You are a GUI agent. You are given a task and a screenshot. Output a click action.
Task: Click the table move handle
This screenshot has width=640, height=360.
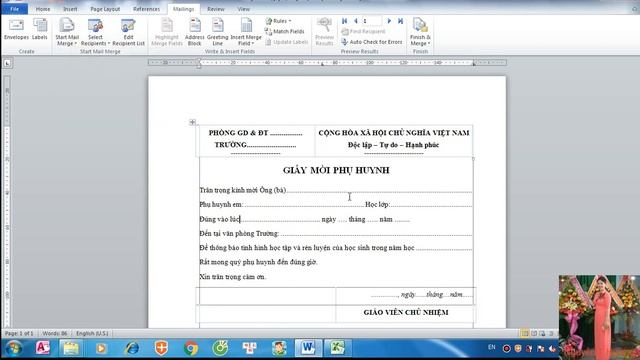point(192,122)
